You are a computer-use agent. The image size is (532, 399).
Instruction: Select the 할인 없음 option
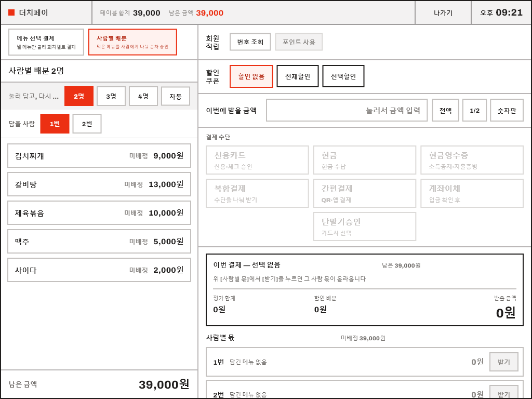pyautogui.click(x=251, y=76)
